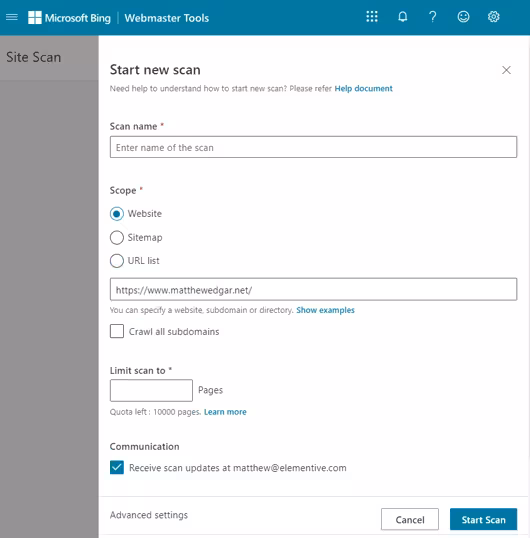This screenshot has width=530, height=538.
Task: Click the Start Scan button
Action: point(483,519)
